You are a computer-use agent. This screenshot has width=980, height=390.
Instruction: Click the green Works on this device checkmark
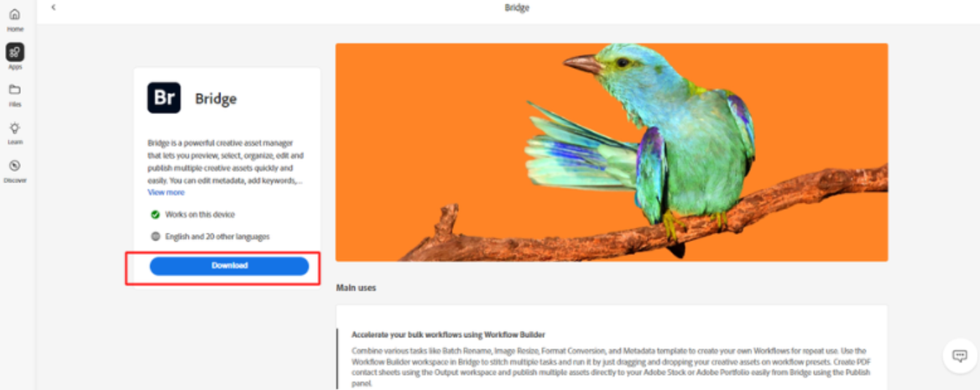(155, 215)
